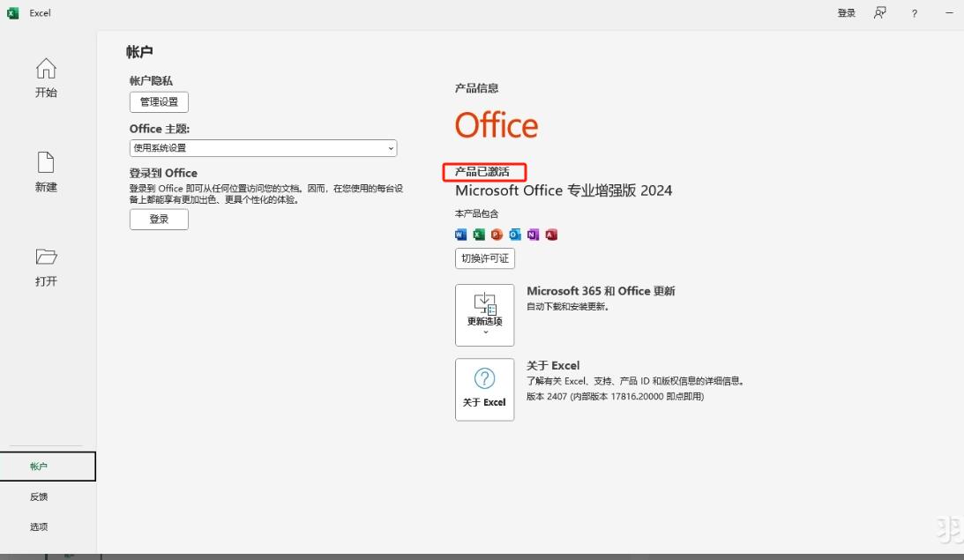964x560 pixels.
Task: Click the feedback person icon in title bar
Action: tap(880, 13)
